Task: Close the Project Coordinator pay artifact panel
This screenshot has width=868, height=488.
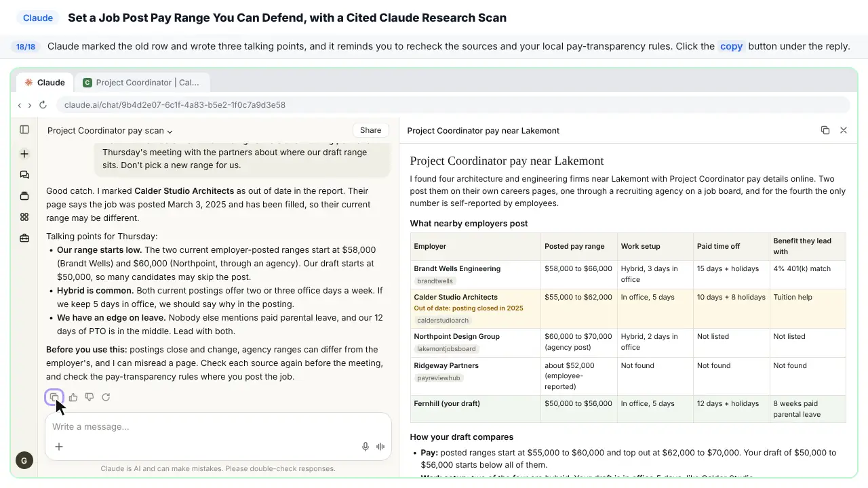Action: [x=844, y=130]
